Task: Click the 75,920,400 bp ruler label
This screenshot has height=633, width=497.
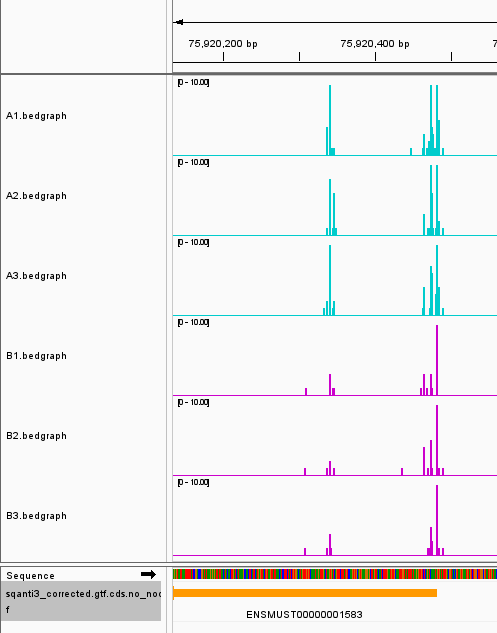Action: tap(375, 44)
